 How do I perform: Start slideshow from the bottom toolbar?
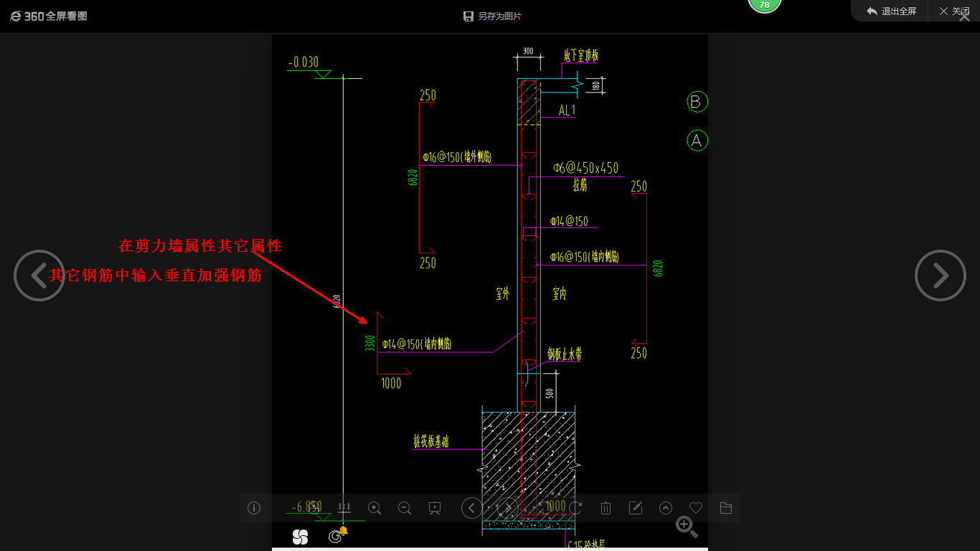tap(435, 508)
